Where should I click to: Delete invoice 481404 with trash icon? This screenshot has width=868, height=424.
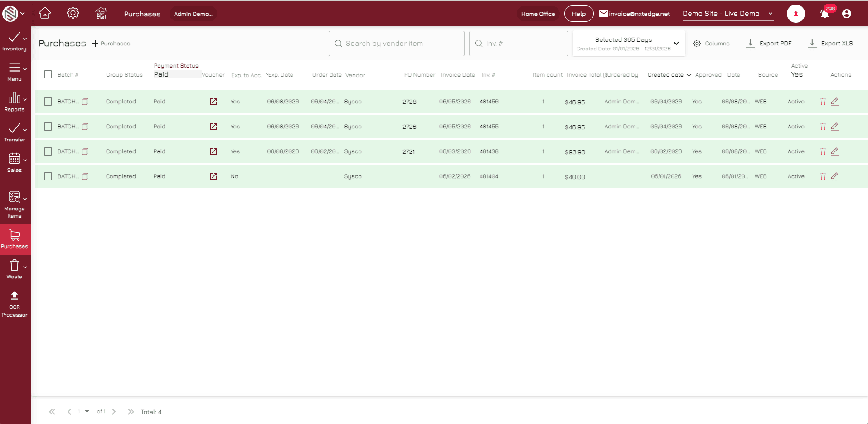(x=823, y=176)
